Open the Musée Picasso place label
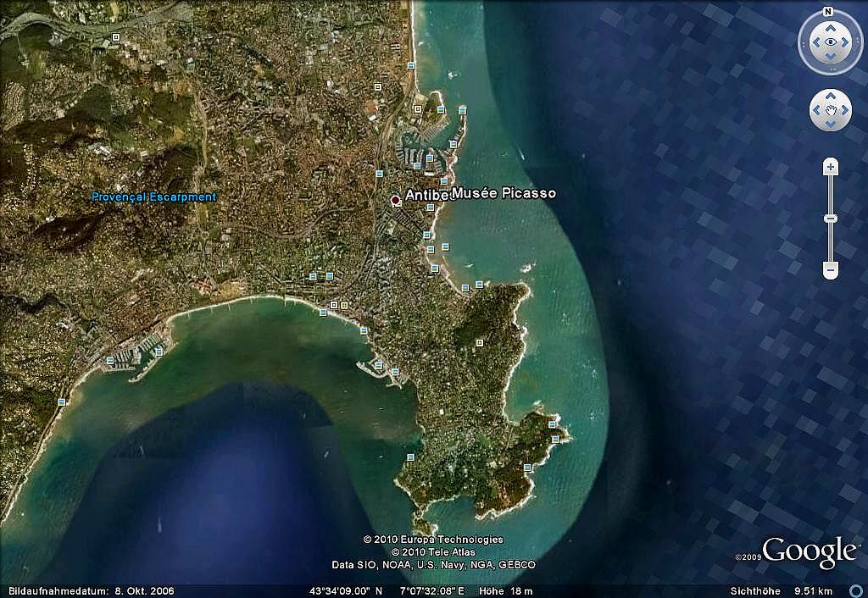868x598 pixels. (x=504, y=193)
